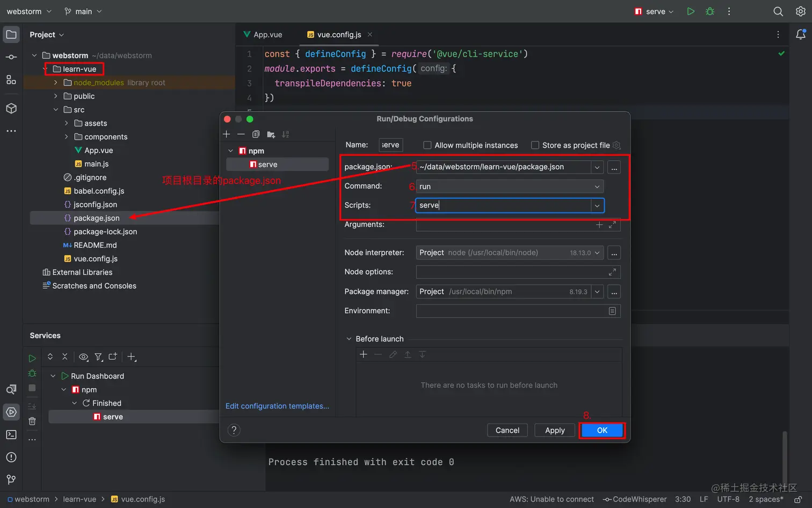This screenshot has width=812, height=508.
Task: Remove selected configuration with minus icon
Action: click(241, 134)
